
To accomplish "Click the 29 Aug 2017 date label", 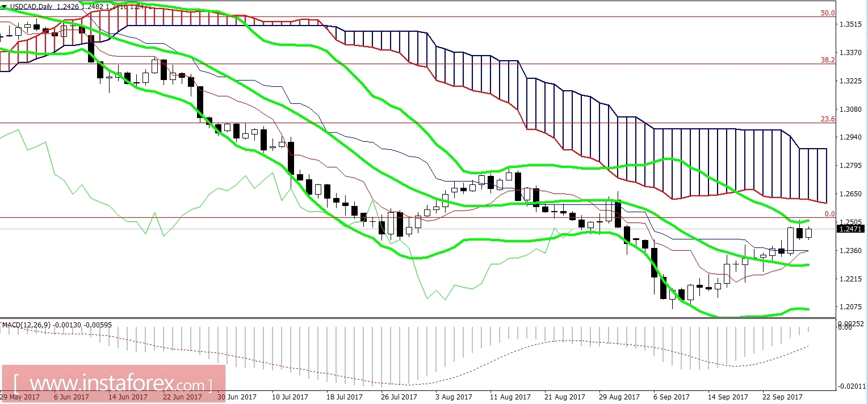I will [619, 397].
